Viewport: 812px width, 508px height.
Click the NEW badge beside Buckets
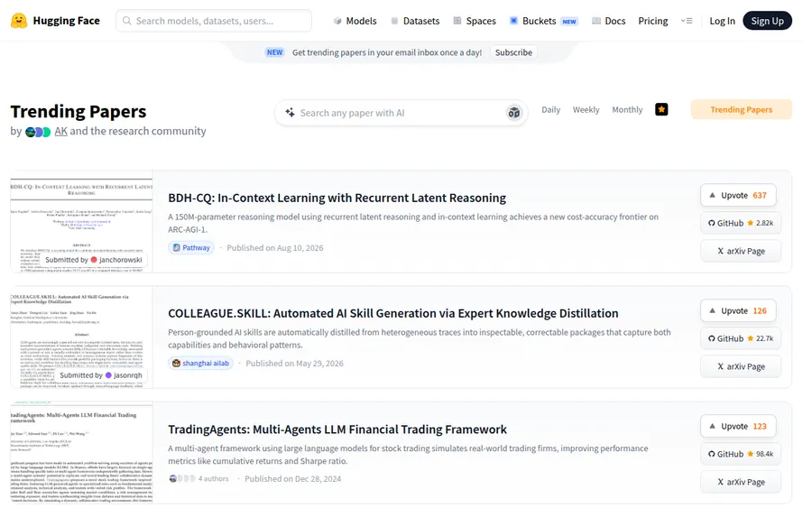[x=569, y=22]
